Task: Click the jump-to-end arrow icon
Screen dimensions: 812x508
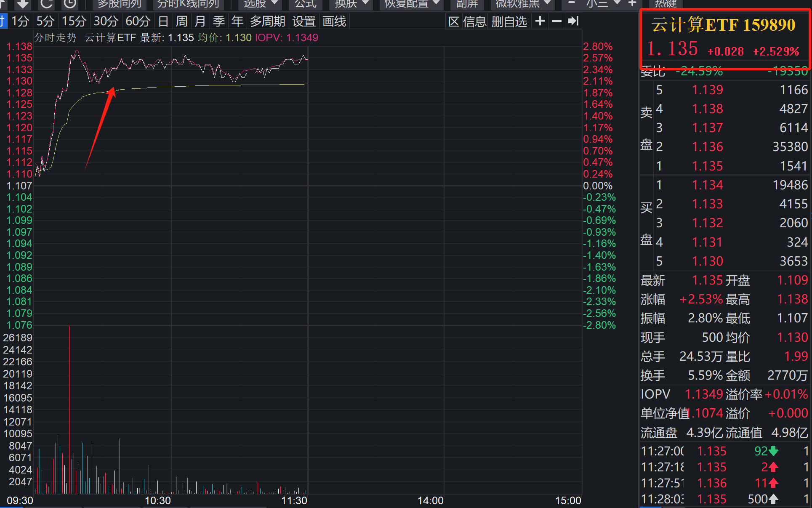Action: click(x=573, y=21)
